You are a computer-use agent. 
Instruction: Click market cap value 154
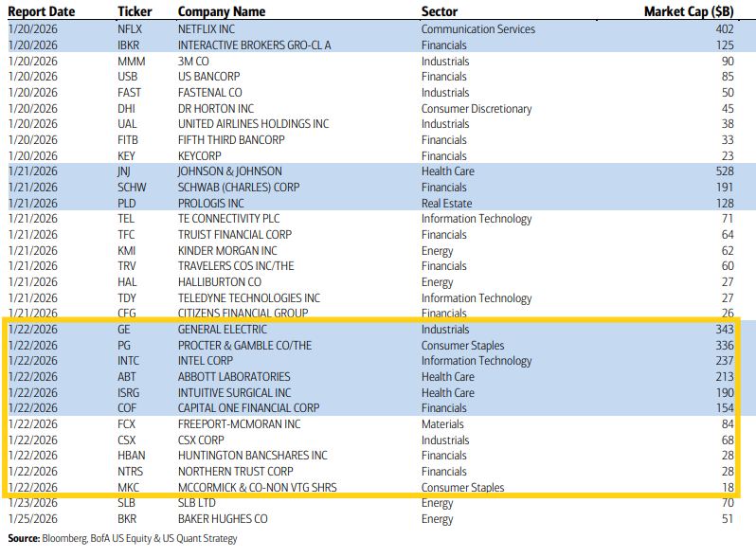[x=725, y=408]
